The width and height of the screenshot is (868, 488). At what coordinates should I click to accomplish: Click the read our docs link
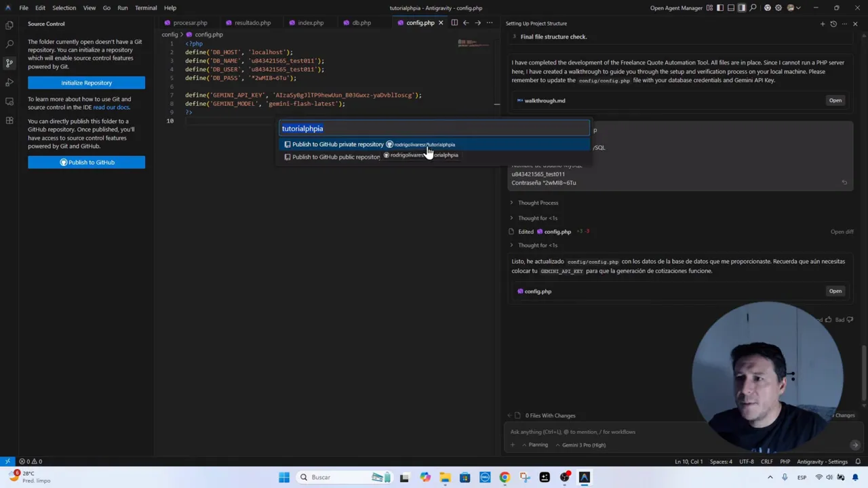click(x=111, y=107)
